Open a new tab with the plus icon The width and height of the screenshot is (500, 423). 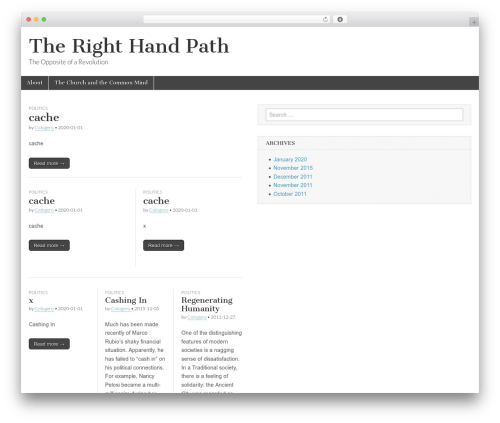click(474, 22)
